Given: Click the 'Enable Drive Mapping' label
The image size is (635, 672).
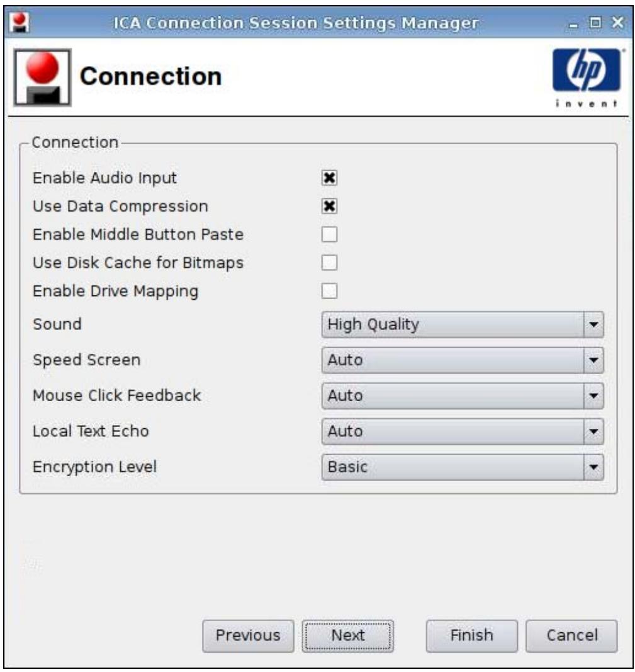Looking at the screenshot, I should click(115, 292).
